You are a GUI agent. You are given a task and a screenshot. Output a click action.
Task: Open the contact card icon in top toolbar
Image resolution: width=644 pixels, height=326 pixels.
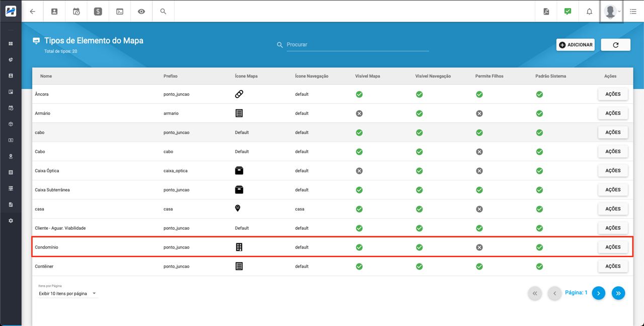pos(54,11)
